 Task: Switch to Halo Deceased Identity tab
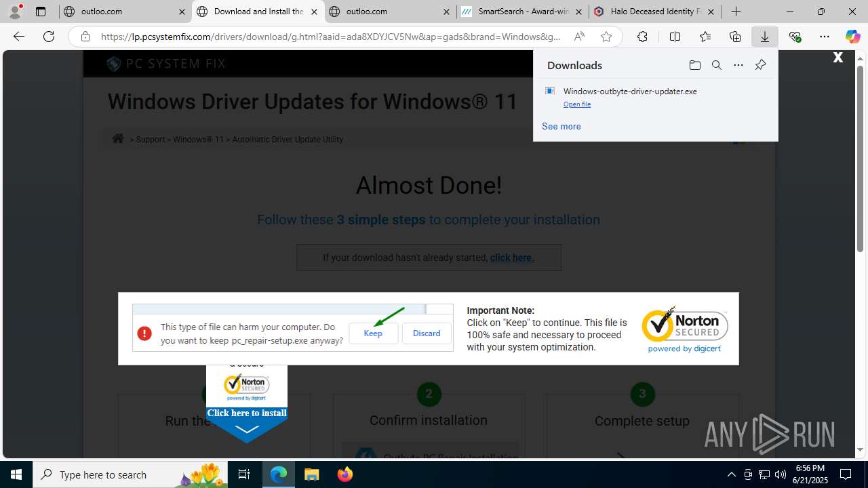654,12
